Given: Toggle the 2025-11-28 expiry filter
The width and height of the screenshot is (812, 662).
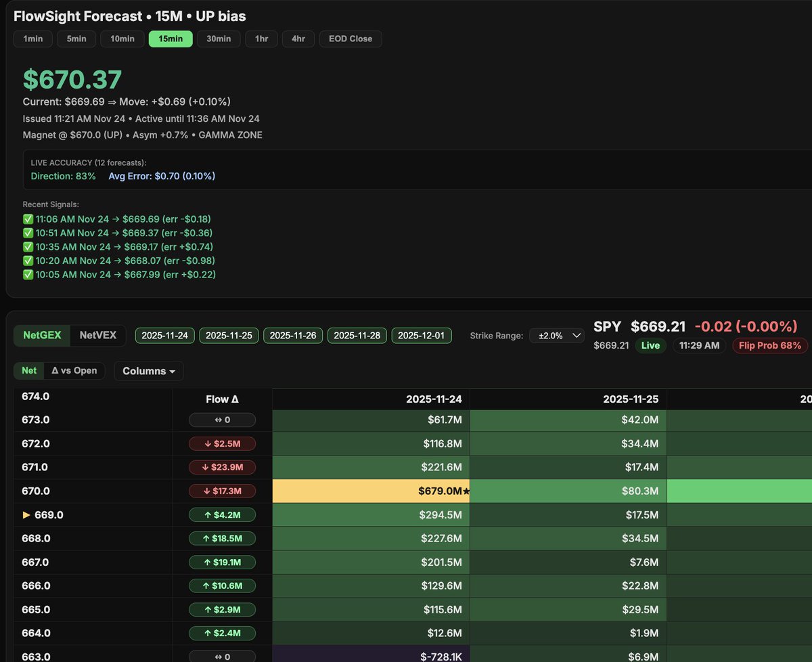Looking at the screenshot, I should coord(357,336).
